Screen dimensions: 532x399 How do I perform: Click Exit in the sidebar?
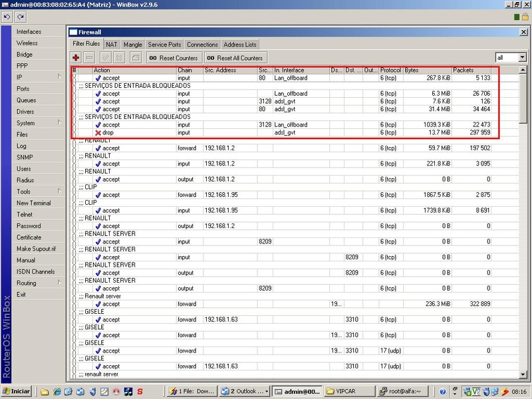38,294
